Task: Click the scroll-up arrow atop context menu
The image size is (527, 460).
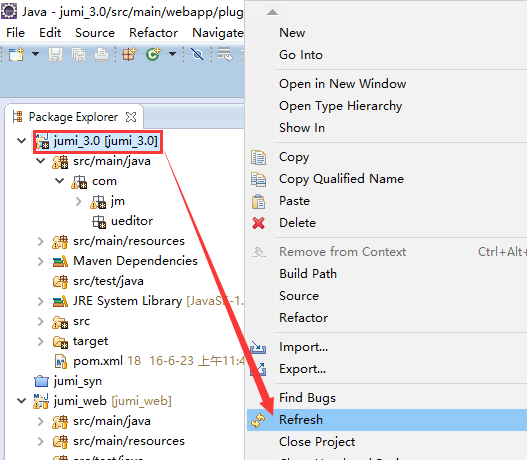Action: tap(272, 12)
